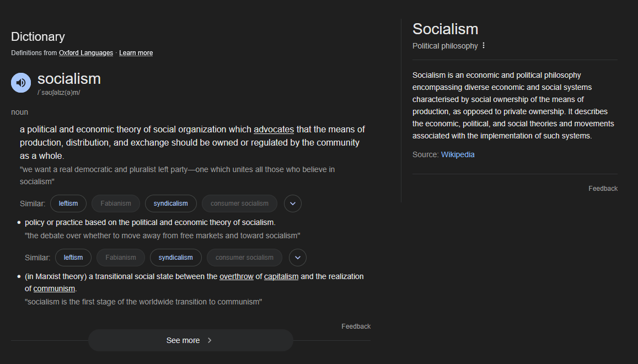Follow the underlined capitalism link
This screenshot has width=638, height=364.
281,276
